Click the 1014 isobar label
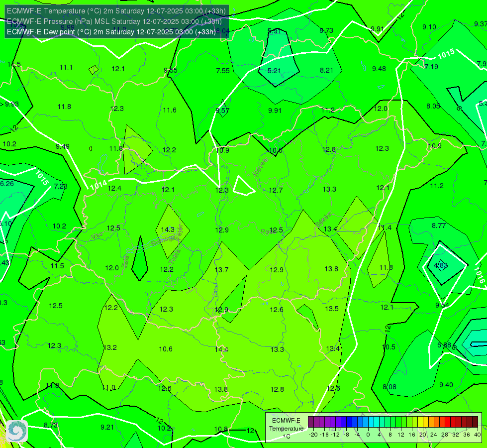This screenshot has height=448, width=487. coord(99,185)
